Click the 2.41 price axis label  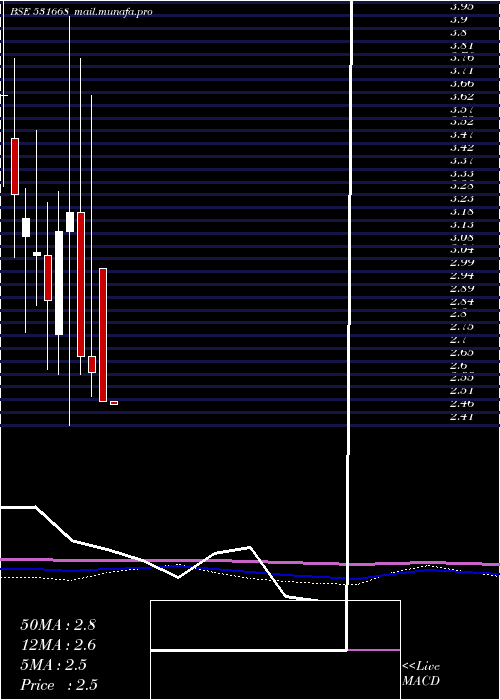(x=461, y=417)
